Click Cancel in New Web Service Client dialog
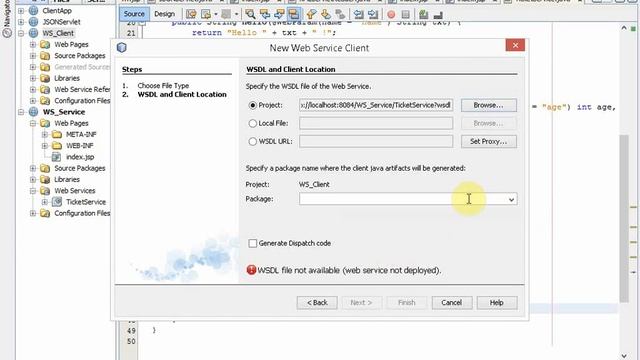This screenshot has height=360, width=640. (452, 302)
